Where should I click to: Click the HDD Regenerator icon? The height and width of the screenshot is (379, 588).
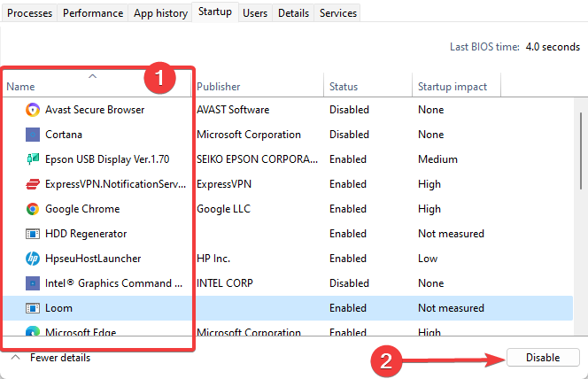point(33,234)
